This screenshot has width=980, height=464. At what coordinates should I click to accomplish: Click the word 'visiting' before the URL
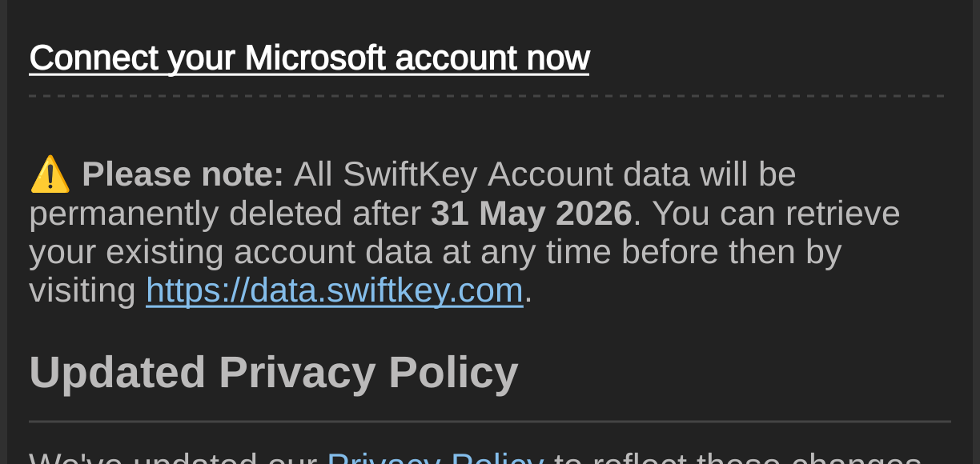click(x=82, y=290)
